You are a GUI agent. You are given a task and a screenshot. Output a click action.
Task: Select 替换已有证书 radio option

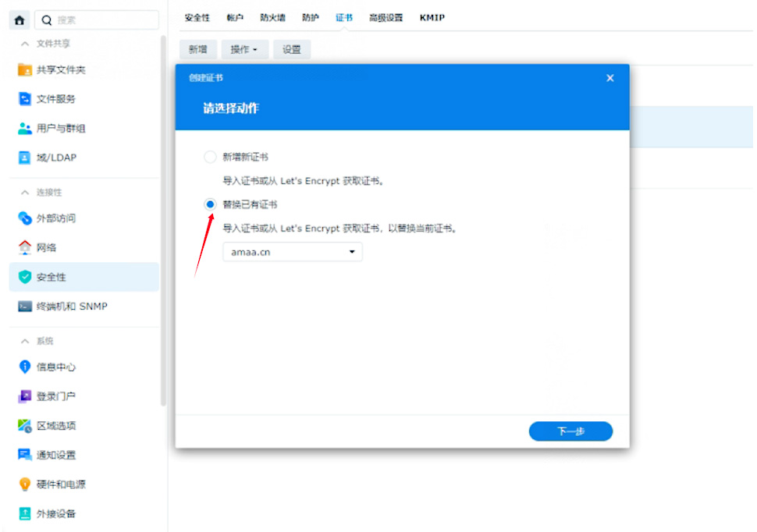click(x=210, y=204)
